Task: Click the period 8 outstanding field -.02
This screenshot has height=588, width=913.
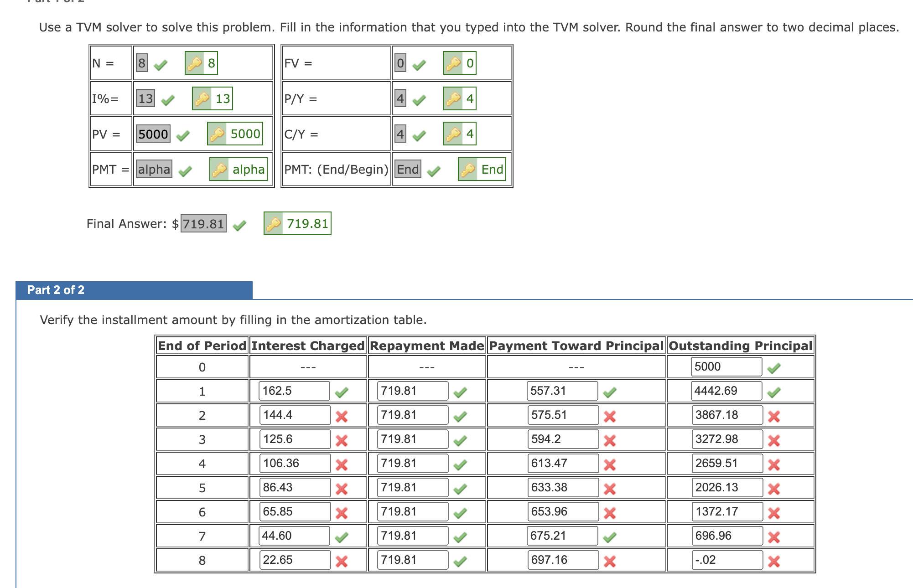Action: point(727,560)
